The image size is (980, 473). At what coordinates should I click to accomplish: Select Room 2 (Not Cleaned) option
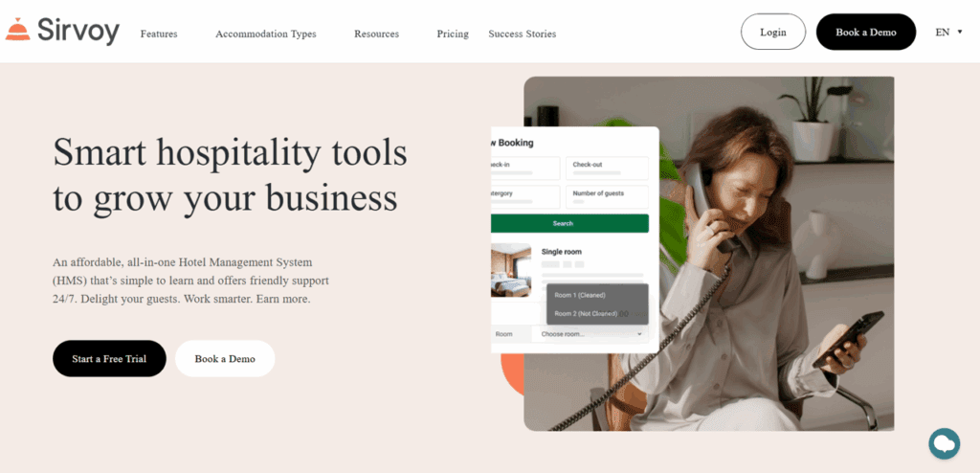pos(586,313)
